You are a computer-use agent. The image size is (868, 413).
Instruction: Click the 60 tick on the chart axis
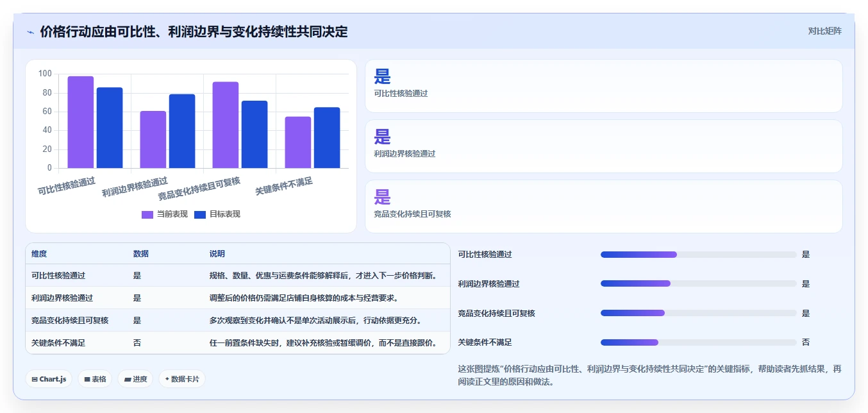(x=47, y=112)
